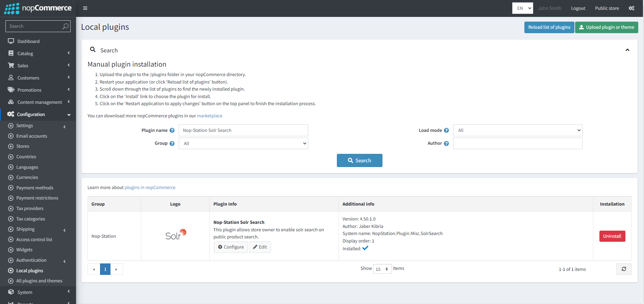Expand the Customers menu

[x=69, y=77]
